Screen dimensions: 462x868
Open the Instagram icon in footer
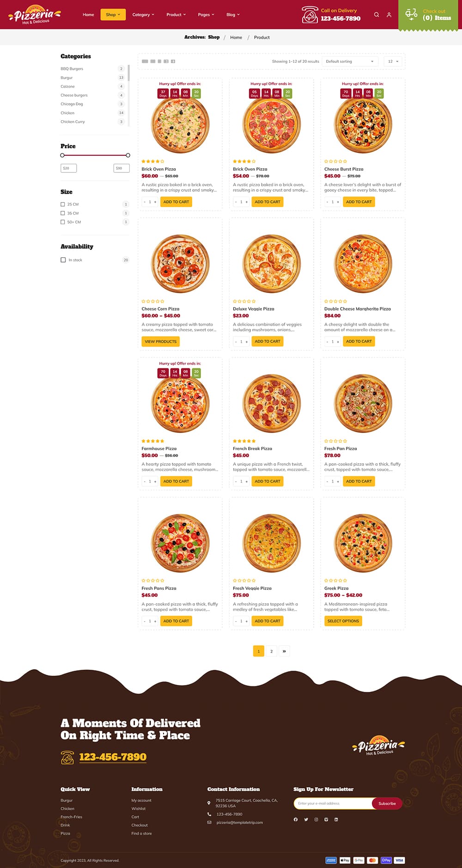(x=316, y=819)
